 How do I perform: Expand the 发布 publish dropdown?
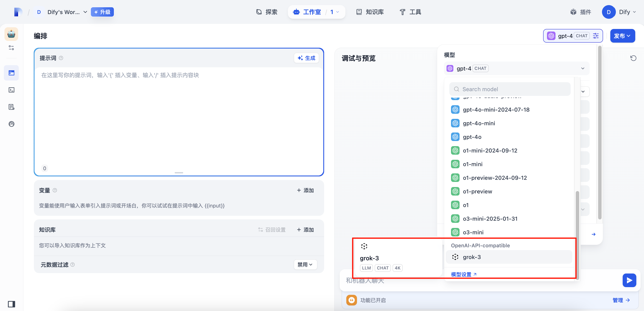pyautogui.click(x=622, y=36)
